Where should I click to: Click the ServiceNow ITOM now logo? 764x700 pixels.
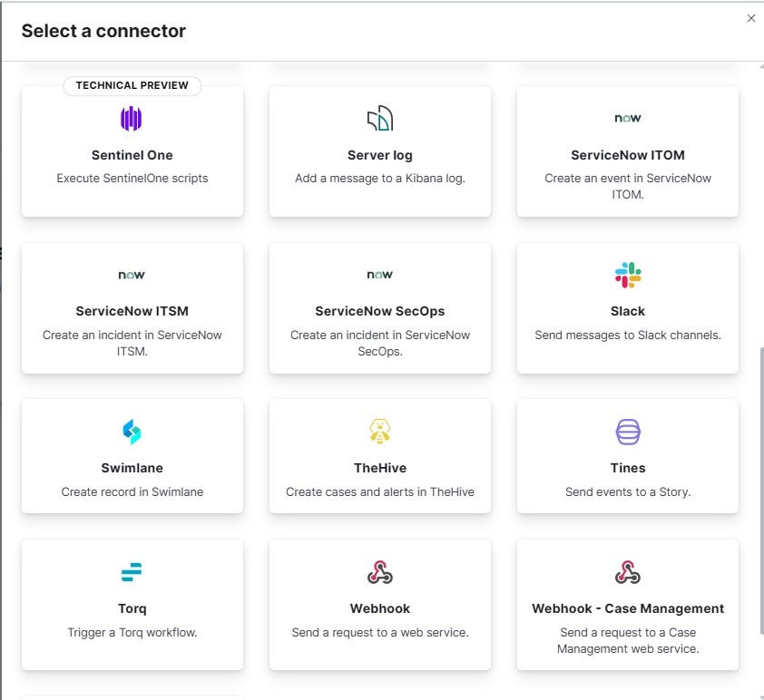[628, 118]
